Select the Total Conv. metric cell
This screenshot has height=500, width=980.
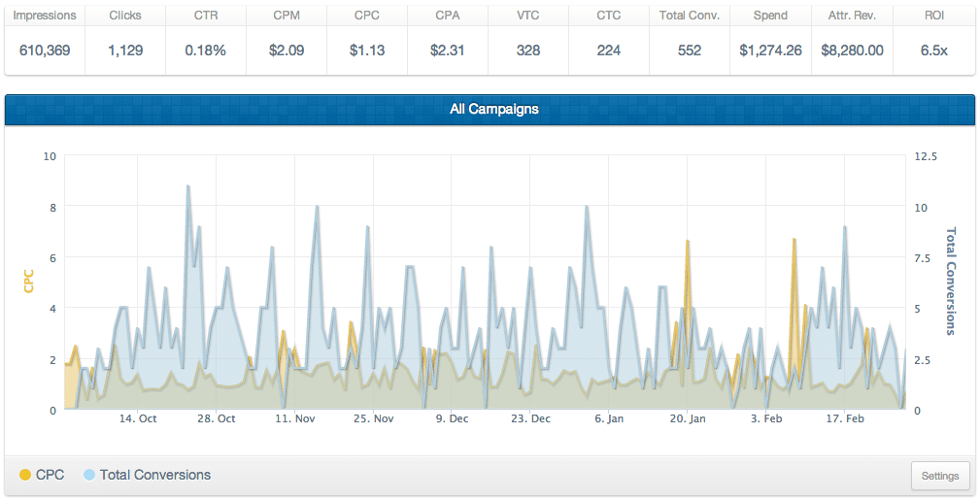[690, 41]
